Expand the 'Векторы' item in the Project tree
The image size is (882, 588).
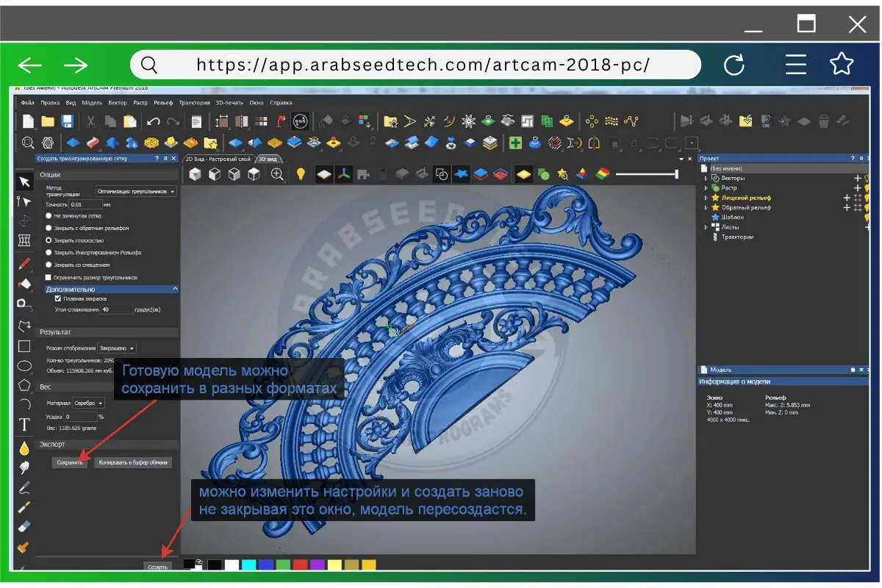coord(708,177)
